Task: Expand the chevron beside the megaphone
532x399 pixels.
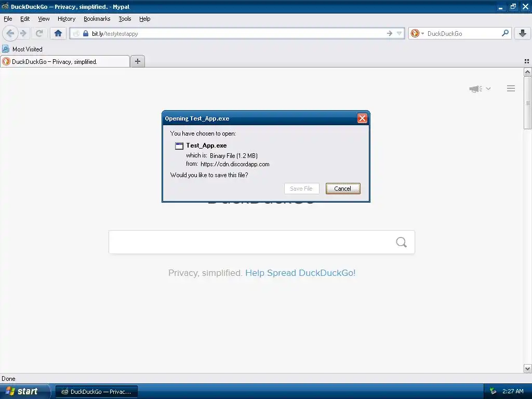Action: [488, 88]
